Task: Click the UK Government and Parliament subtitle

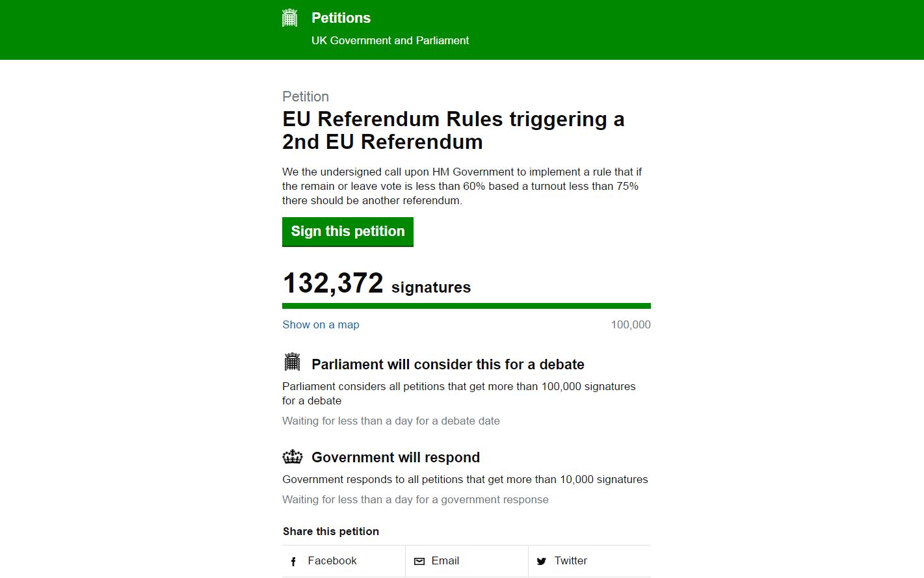Action: tap(390, 40)
